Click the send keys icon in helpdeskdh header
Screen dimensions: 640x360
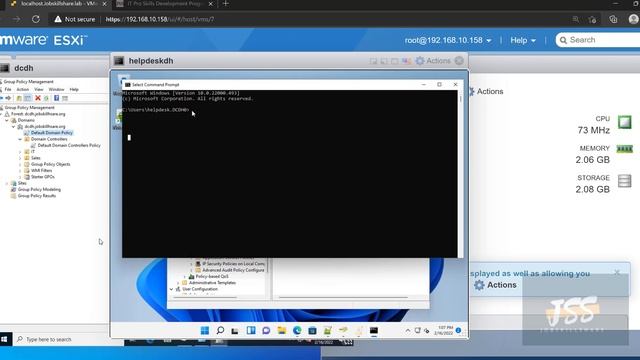coord(407,61)
